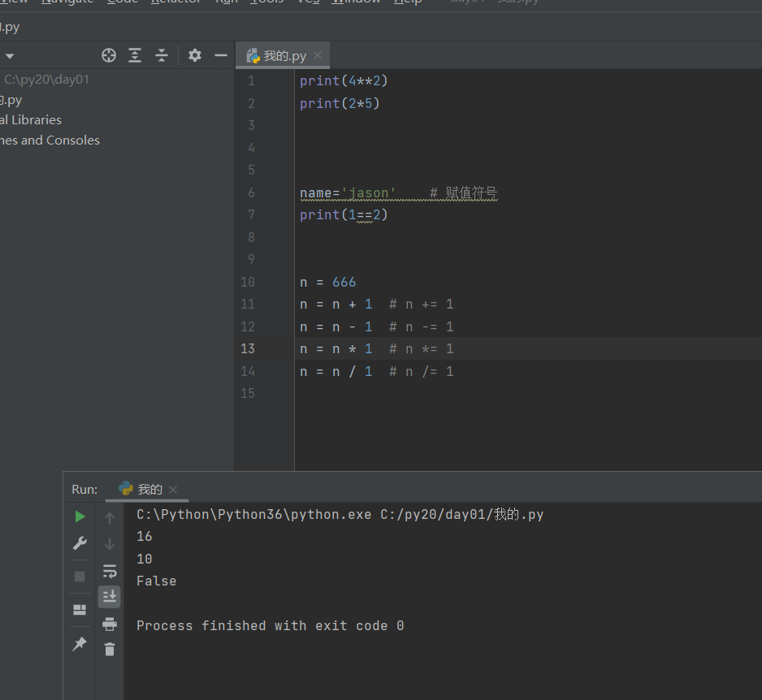Open the Help menu
Viewport: 762px width, 700px height.
[408, 2]
